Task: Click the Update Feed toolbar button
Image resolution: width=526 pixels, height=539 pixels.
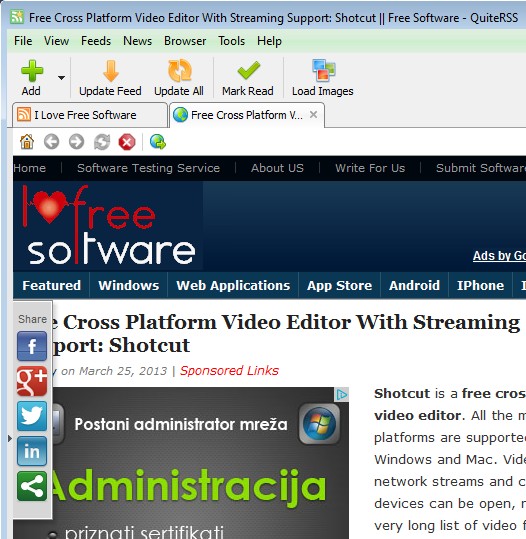Action: [110, 78]
